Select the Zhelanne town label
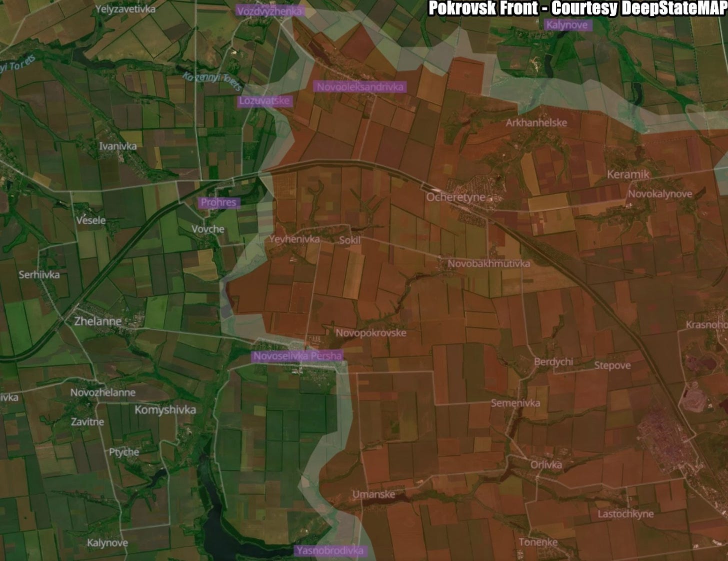 tap(98, 321)
